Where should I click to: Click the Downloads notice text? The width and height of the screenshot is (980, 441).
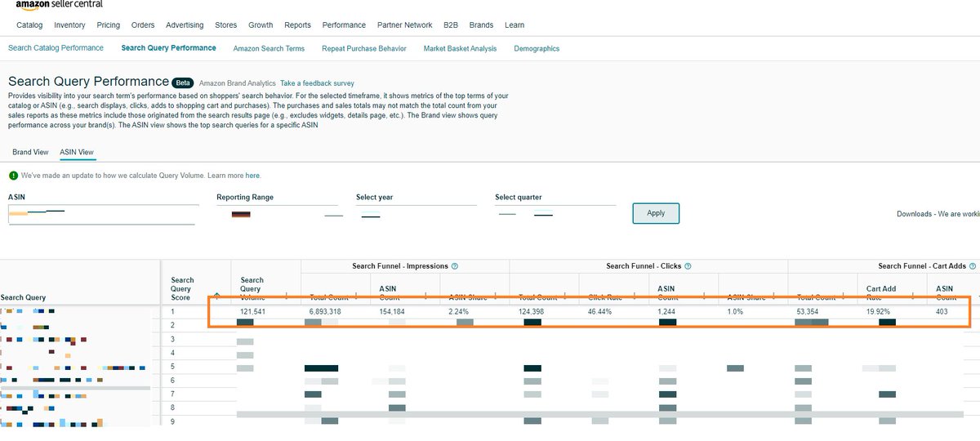pyautogui.click(x=938, y=214)
